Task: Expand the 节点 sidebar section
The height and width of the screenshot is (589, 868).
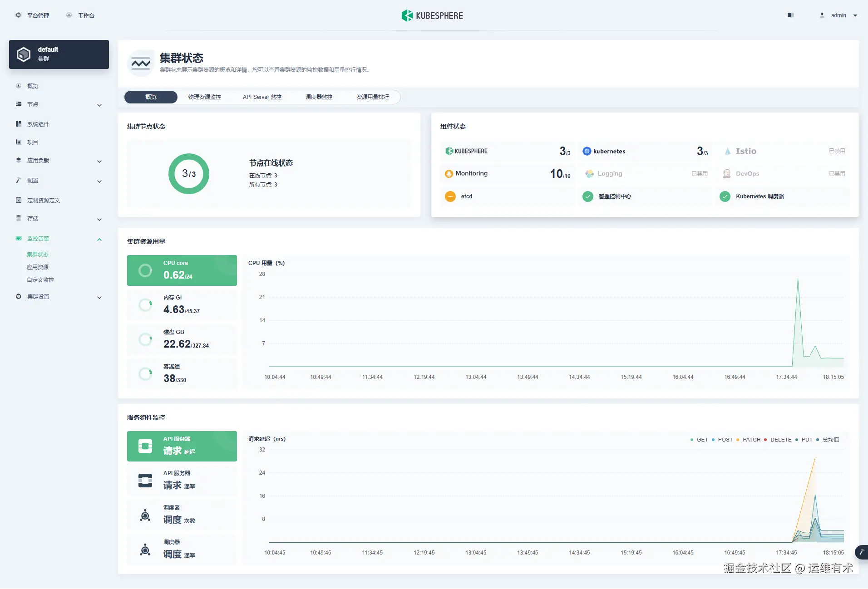Action: pos(99,105)
